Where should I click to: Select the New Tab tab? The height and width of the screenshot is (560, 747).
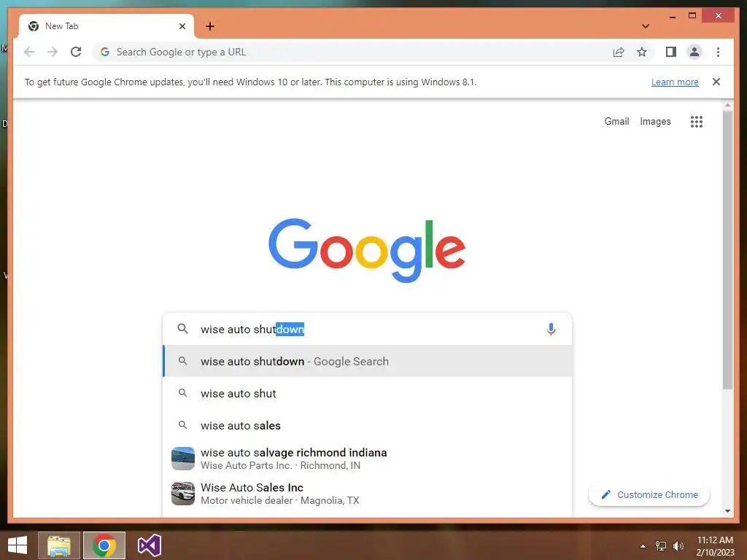pos(107,26)
